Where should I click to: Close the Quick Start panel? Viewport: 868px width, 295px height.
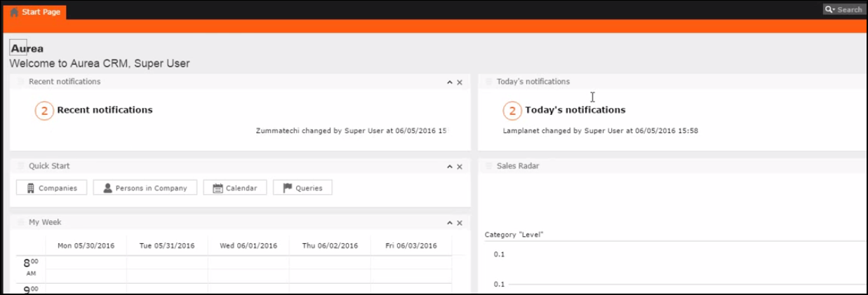pyautogui.click(x=460, y=167)
